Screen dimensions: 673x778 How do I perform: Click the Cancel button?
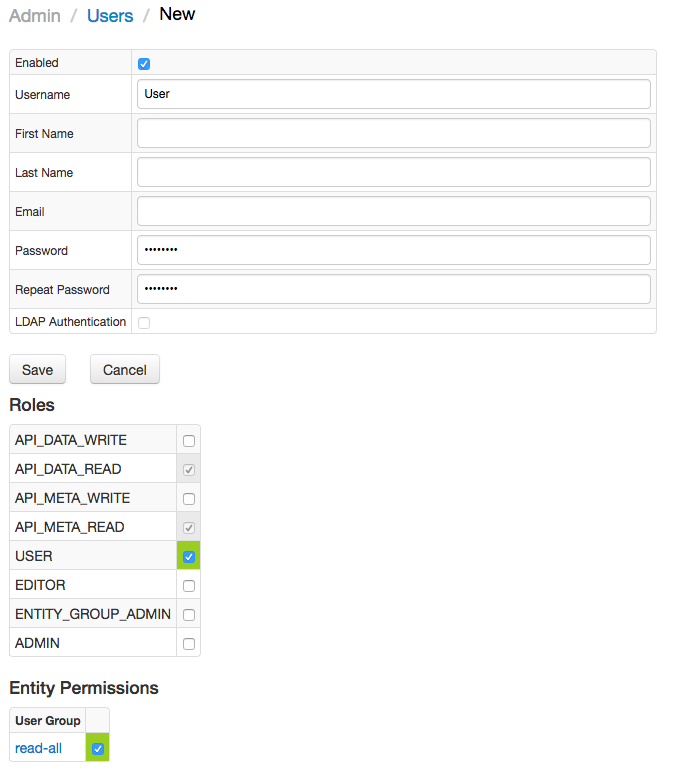[x=125, y=369]
